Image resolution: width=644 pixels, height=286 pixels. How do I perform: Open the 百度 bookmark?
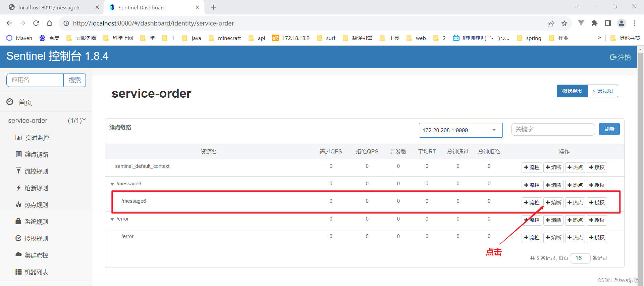(49, 38)
